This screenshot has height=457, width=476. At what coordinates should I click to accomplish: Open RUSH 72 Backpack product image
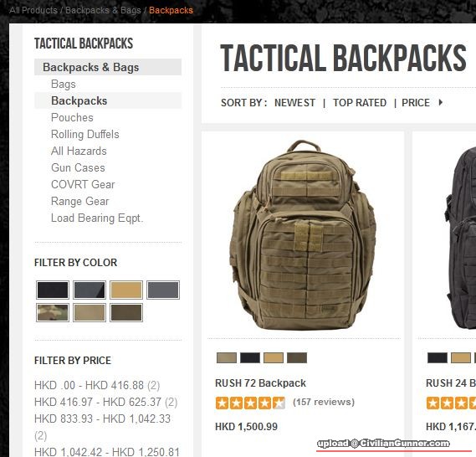[x=303, y=234]
